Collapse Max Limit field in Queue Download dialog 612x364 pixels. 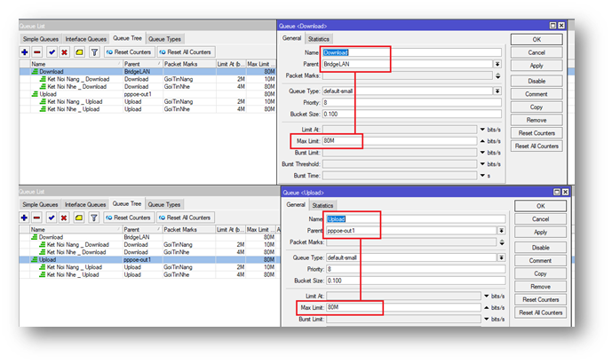point(482,141)
